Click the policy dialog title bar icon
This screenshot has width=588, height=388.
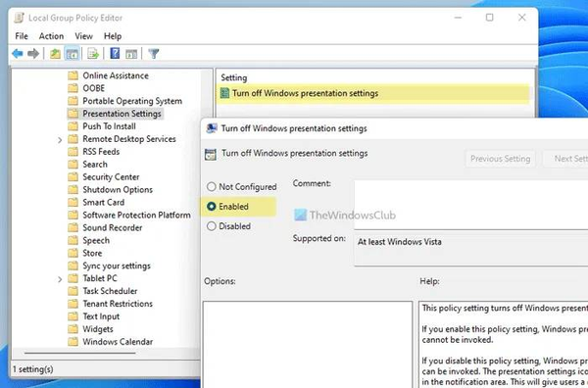click(212, 128)
